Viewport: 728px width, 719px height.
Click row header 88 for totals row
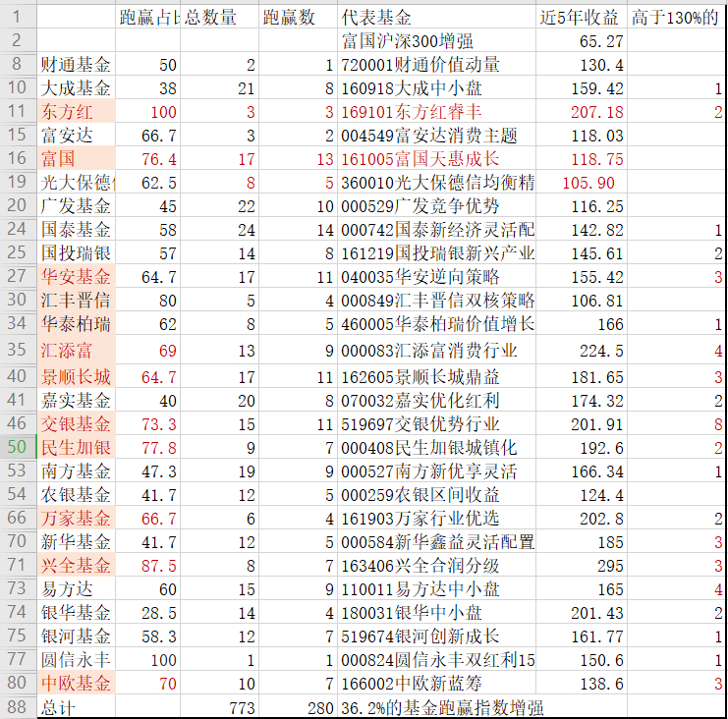[x=19, y=707]
